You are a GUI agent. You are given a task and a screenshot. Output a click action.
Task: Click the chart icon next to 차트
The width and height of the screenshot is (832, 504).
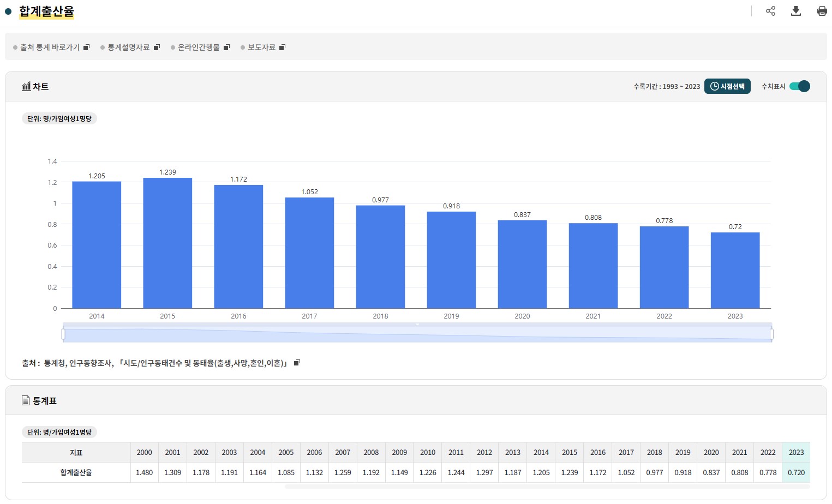click(26, 86)
